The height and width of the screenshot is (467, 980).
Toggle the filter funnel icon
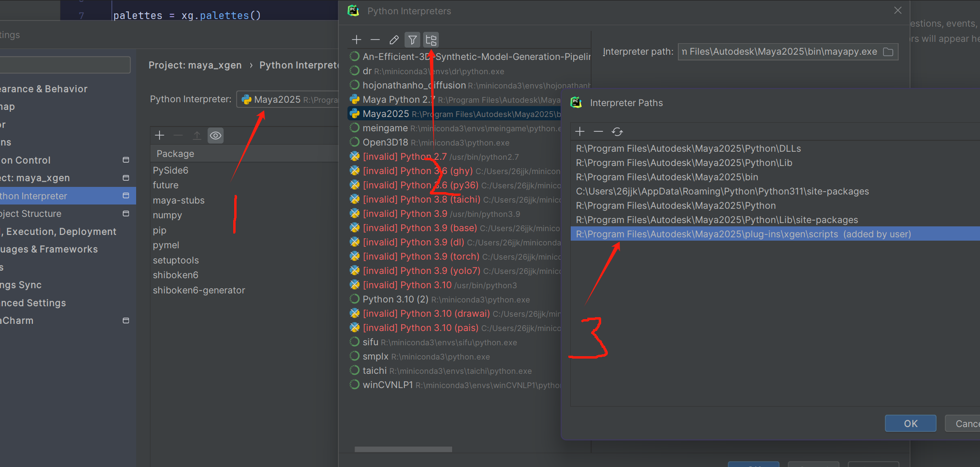point(413,40)
